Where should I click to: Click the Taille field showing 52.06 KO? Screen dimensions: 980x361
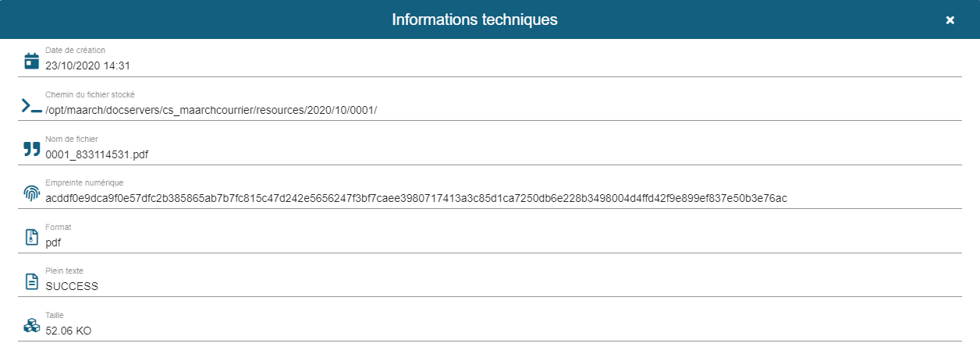point(69,331)
